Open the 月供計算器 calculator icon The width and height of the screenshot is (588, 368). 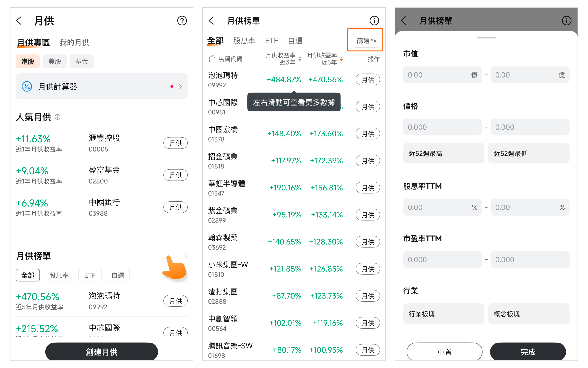27,86
